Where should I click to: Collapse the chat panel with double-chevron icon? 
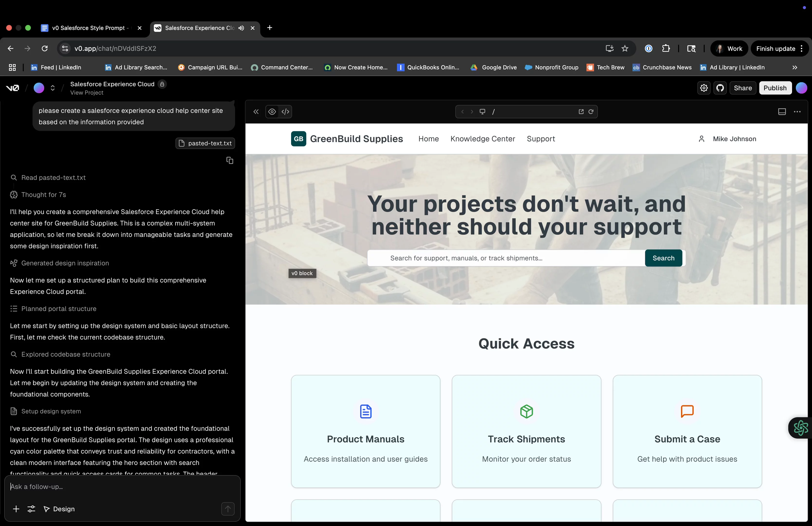(256, 112)
